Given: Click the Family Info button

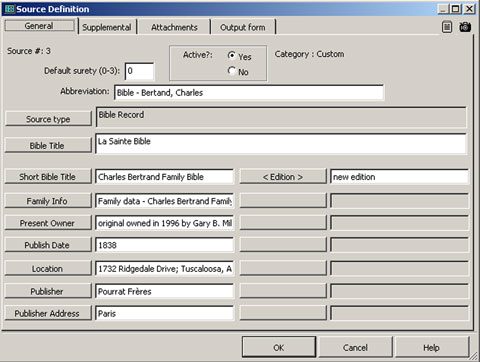Looking at the screenshot, I should [x=48, y=201].
